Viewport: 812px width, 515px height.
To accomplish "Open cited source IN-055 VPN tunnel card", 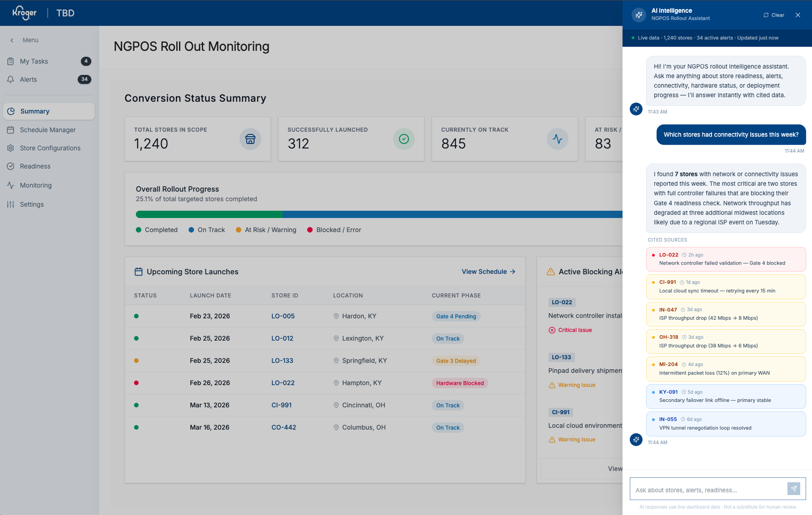I will pos(726,424).
